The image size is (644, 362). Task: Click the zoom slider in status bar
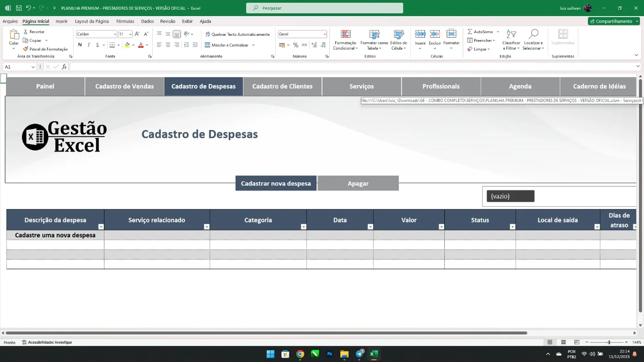[x=608, y=342]
